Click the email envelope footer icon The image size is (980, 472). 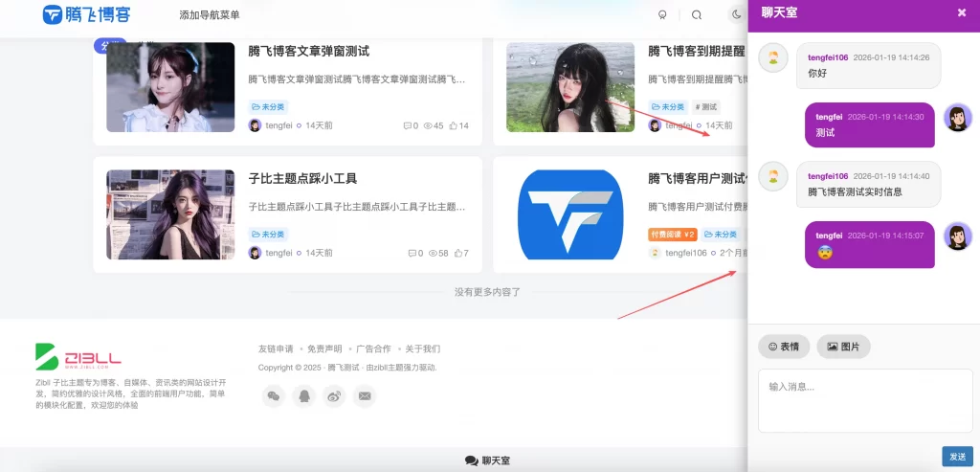(x=365, y=395)
